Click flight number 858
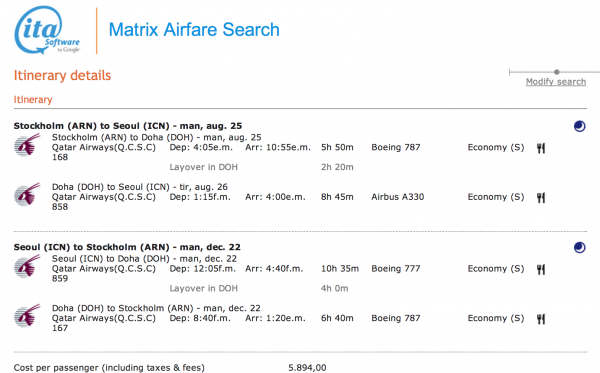This screenshot has height=373, width=600. [x=60, y=207]
